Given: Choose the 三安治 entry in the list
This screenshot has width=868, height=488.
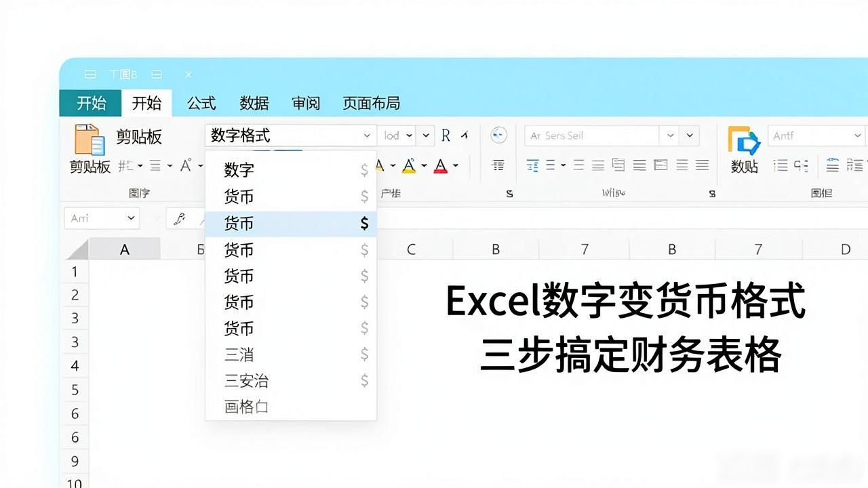Looking at the screenshot, I should pyautogui.click(x=291, y=381).
